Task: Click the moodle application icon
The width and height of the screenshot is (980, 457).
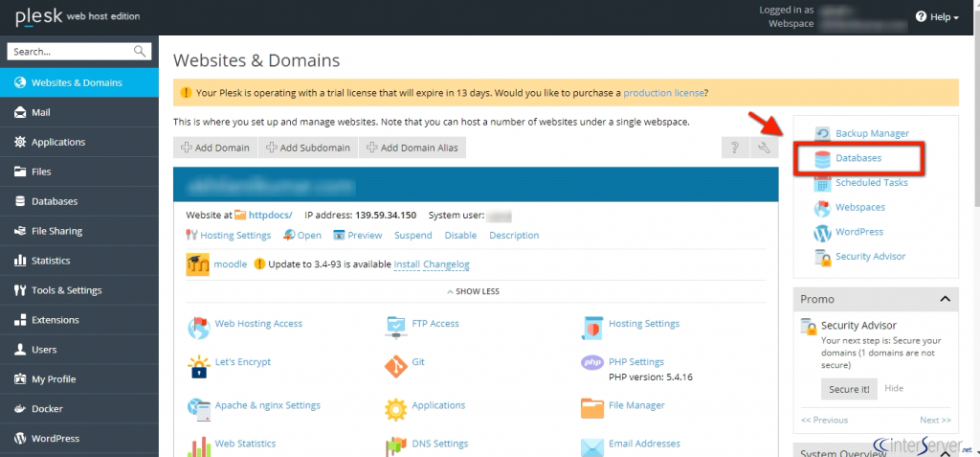Action: [x=197, y=264]
